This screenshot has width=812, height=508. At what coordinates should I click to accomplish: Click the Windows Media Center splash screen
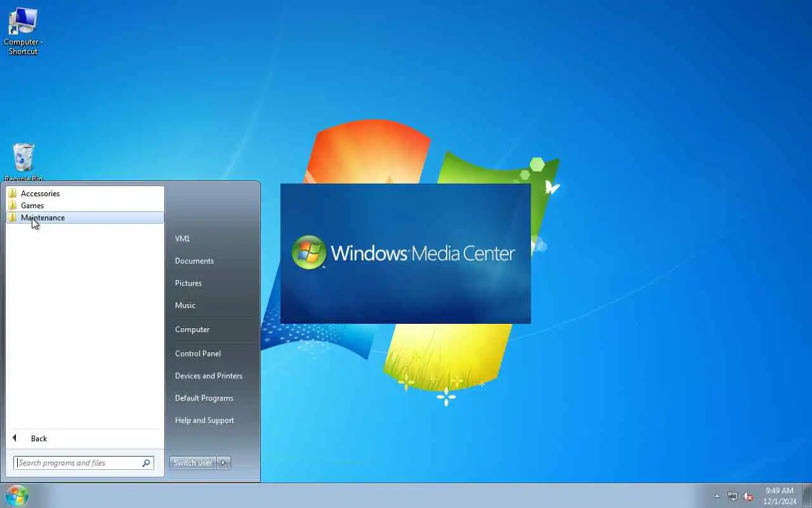[405, 253]
